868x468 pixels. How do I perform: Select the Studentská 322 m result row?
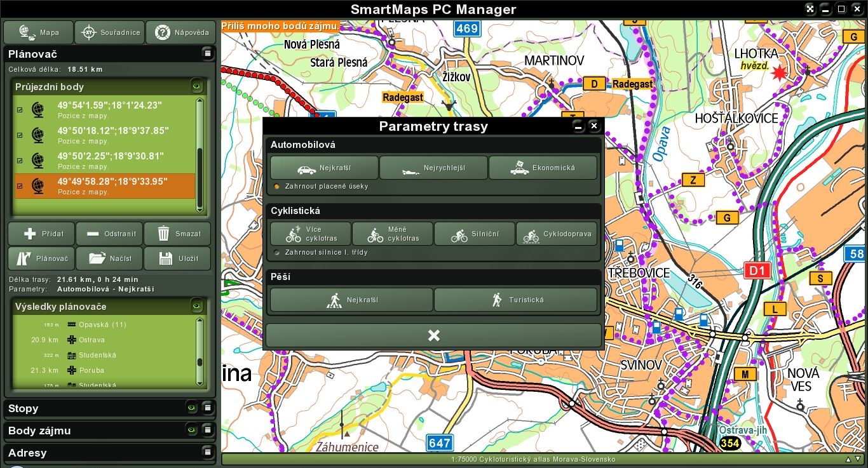[105, 355]
